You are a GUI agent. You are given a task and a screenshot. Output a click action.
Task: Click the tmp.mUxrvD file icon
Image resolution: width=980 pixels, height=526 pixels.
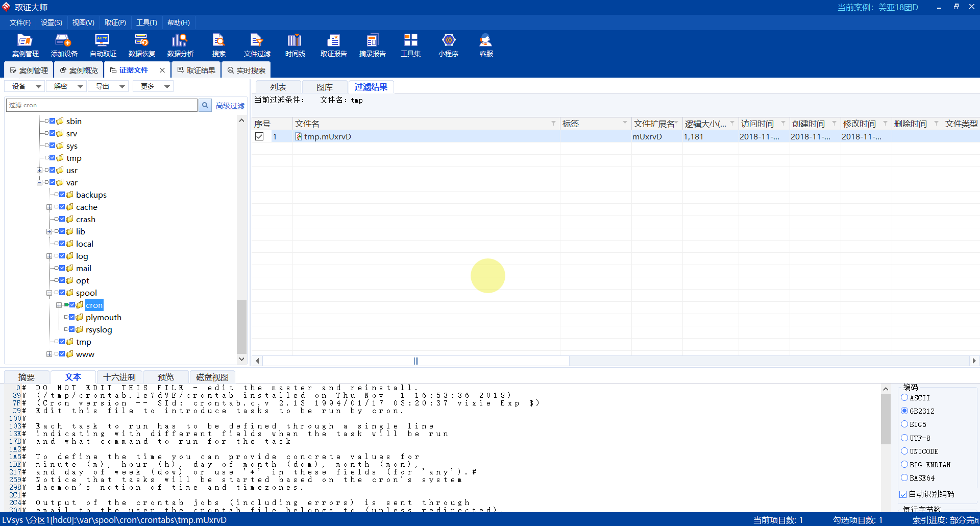coord(299,136)
